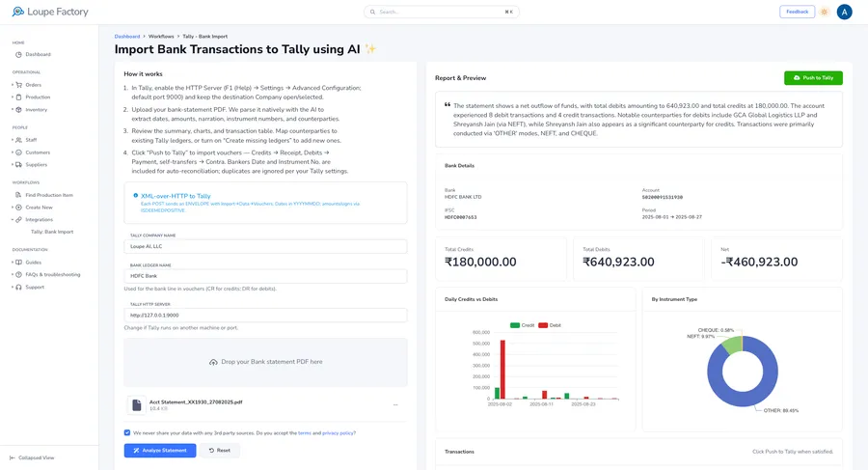868x470 pixels.
Task: Click the Find Production Item icon
Action: [x=18, y=195]
